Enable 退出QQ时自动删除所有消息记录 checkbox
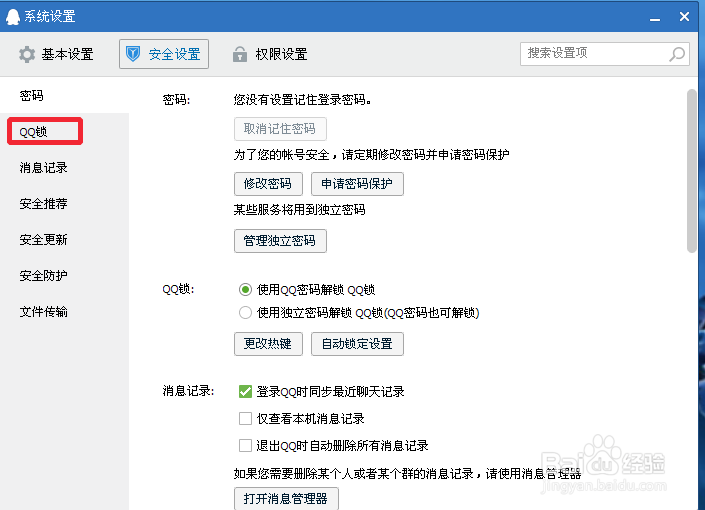This screenshot has height=510, width=705. [x=245, y=446]
